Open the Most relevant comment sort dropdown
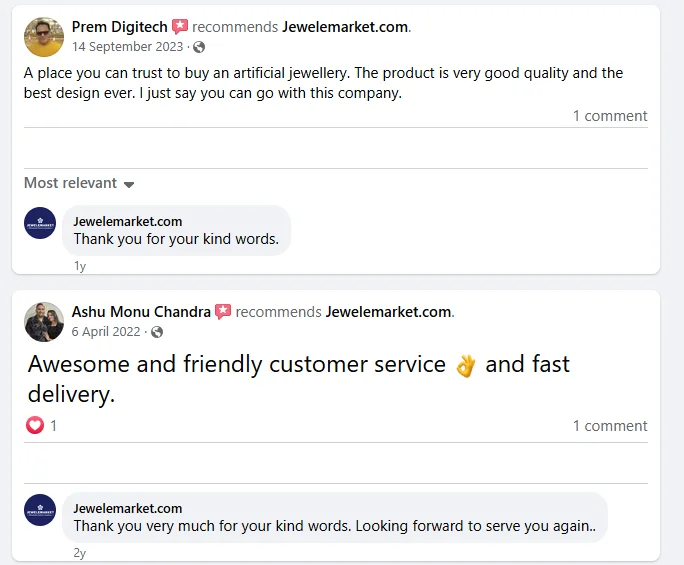The image size is (684, 565). [79, 183]
